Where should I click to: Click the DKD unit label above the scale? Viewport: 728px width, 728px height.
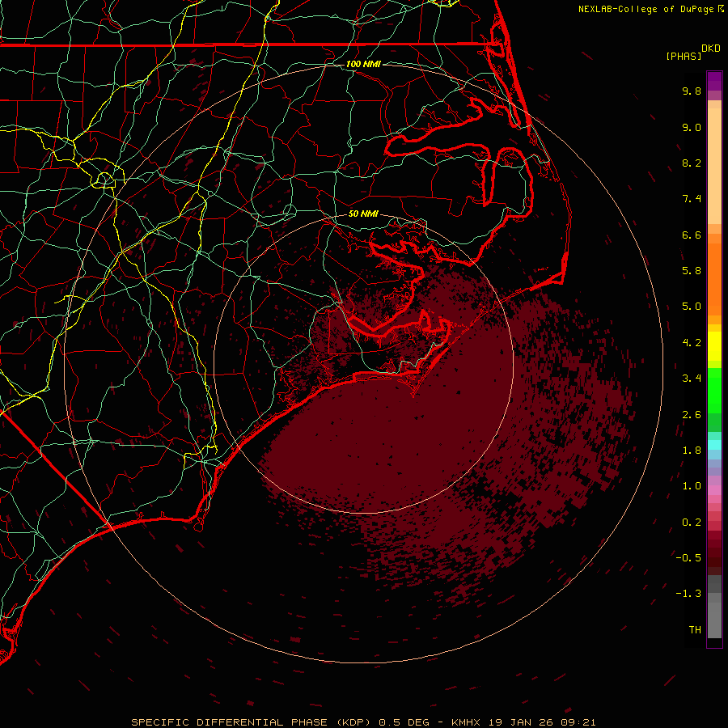(711, 49)
